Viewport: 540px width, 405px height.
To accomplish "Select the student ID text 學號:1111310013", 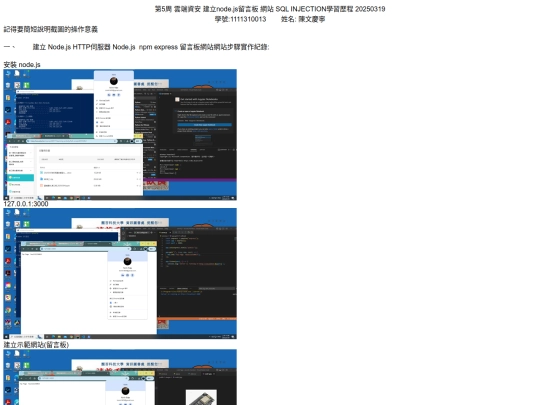I will pos(240,19).
